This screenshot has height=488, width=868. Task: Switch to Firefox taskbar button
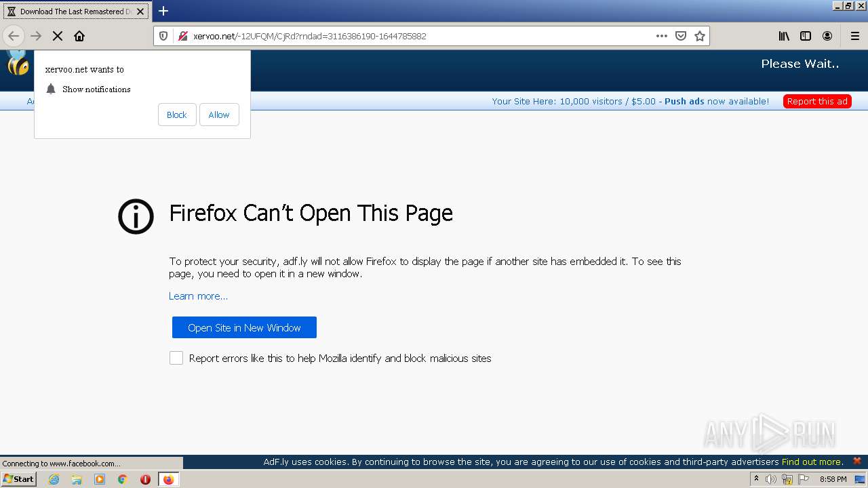click(169, 479)
